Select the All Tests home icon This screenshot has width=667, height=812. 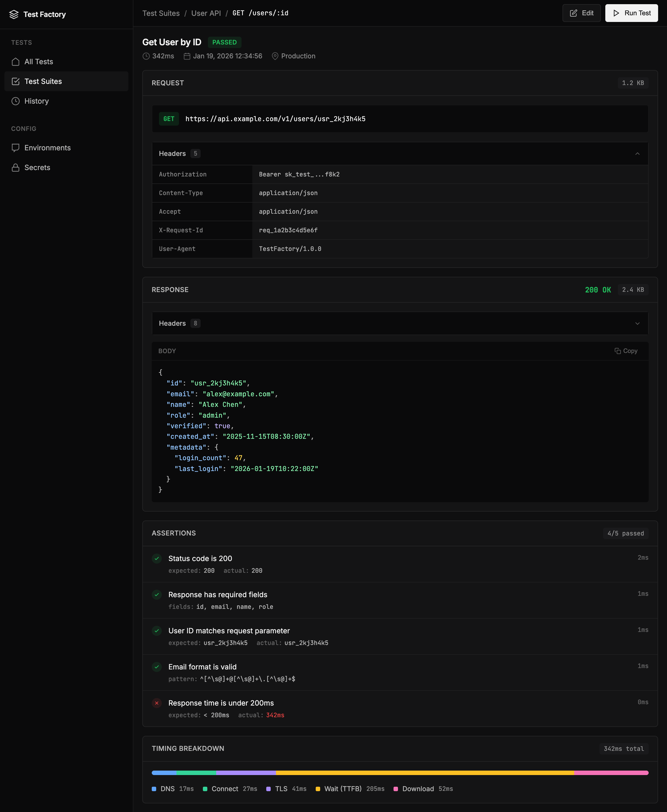(15, 61)
